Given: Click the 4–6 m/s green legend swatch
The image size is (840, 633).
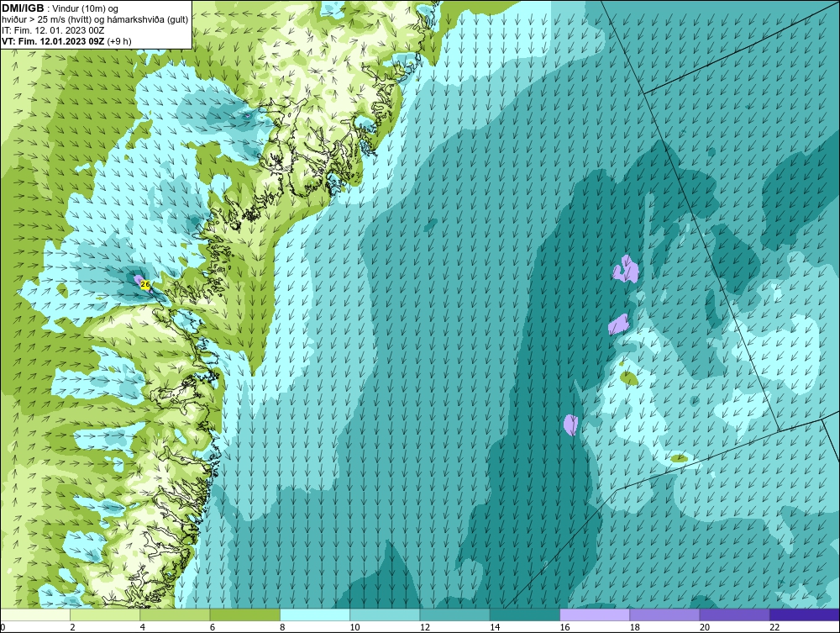Looking at the screenshot, I should pos(175,615).
